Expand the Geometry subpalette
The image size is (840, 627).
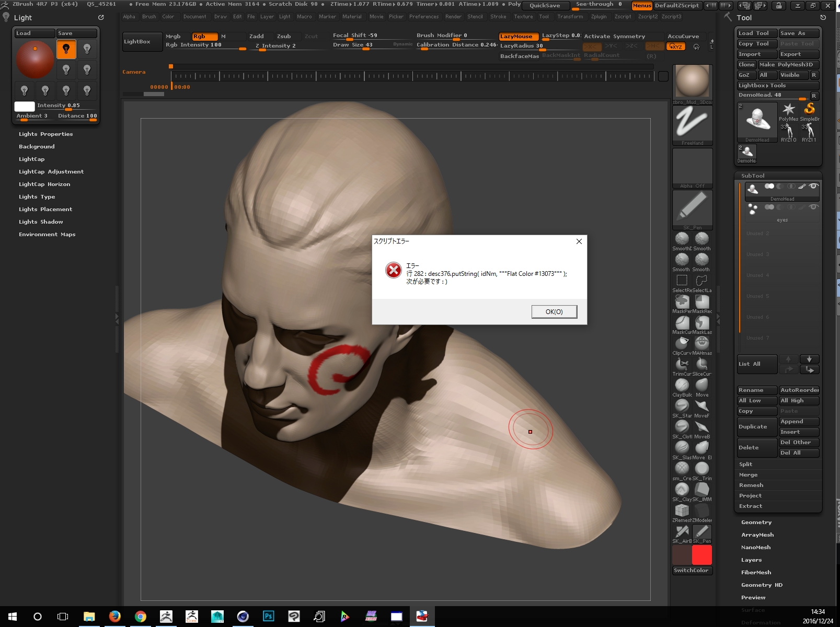pos(756,522)
